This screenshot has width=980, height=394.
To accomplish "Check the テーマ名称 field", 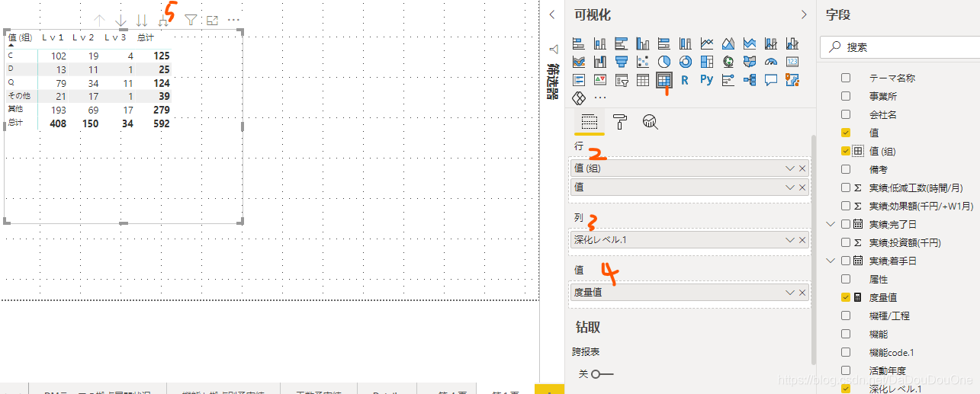I will point(846,78).
